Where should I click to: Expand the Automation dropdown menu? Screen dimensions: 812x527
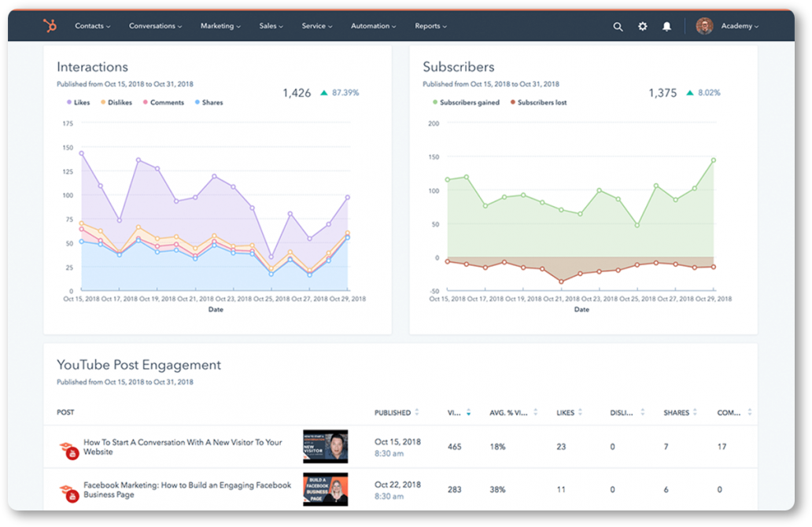pyautogui.click(x=374, y=26)
